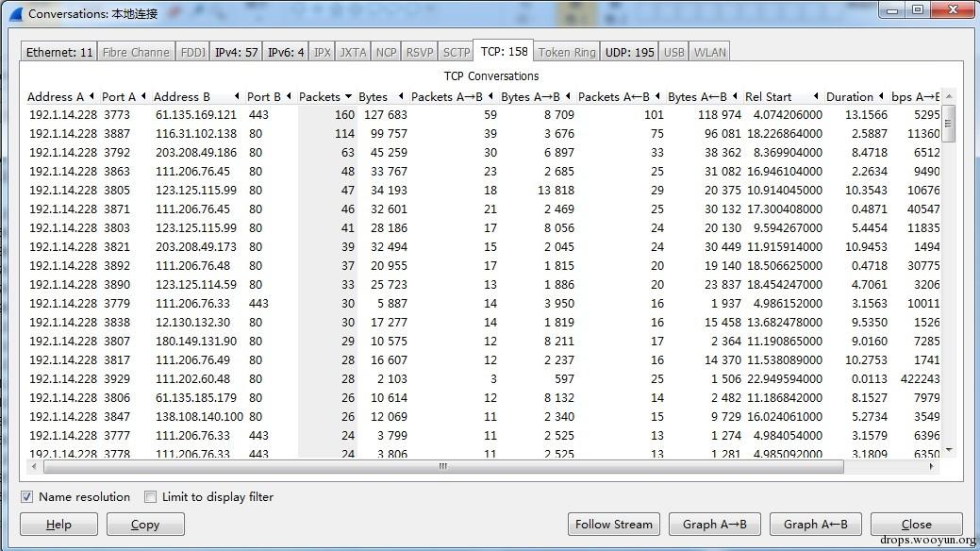Click scroll-down arrow of vertical scrollbar

949,450
